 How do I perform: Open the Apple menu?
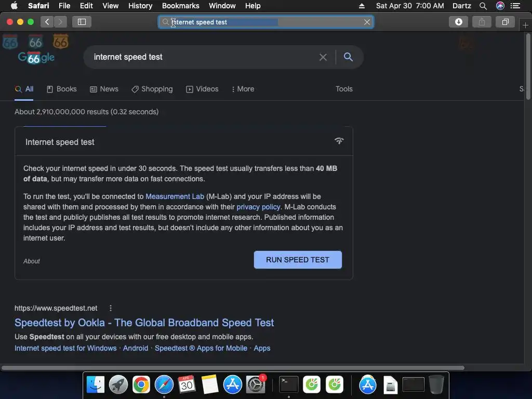point(14,6)
